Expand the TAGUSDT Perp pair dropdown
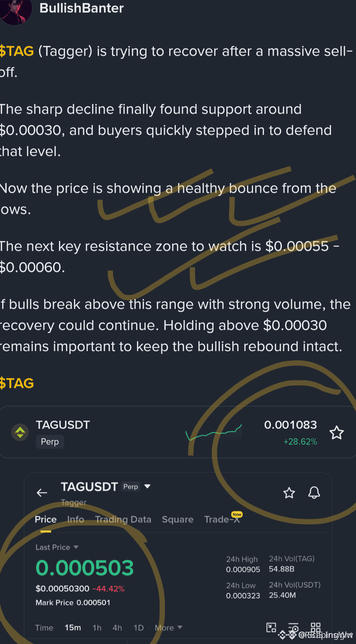Image resolution: width=356 pixels, height=644 pixels. click(147, 487)
